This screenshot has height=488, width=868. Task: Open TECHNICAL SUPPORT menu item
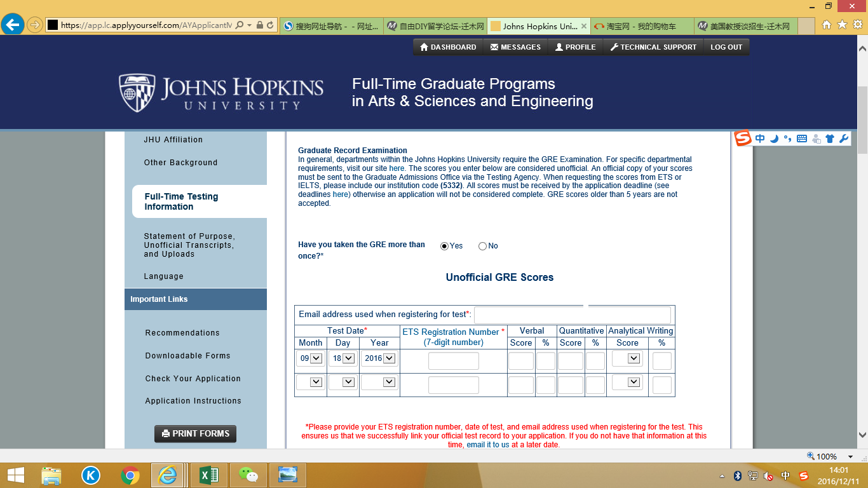[x=653, y=47]
